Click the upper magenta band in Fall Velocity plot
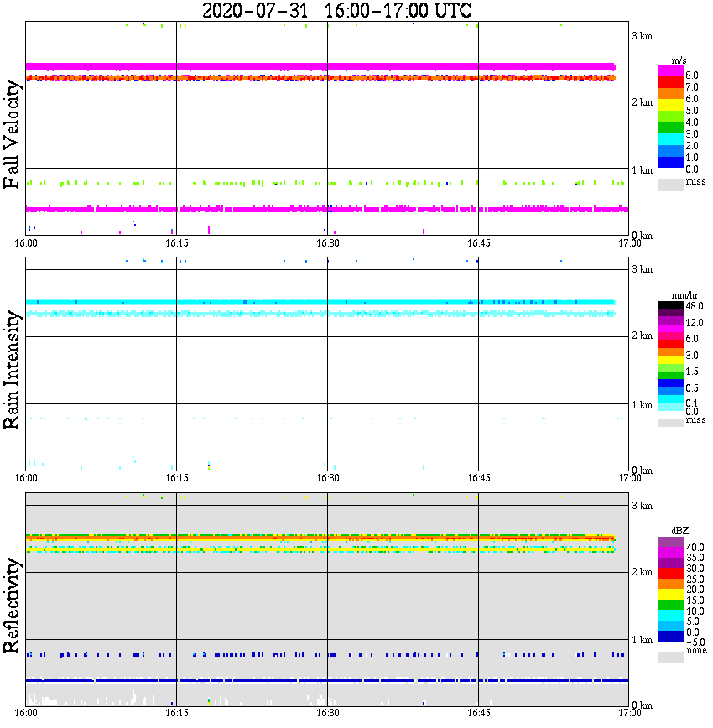The width and height of the screenshot is (713, 728). tap(320, 66)
